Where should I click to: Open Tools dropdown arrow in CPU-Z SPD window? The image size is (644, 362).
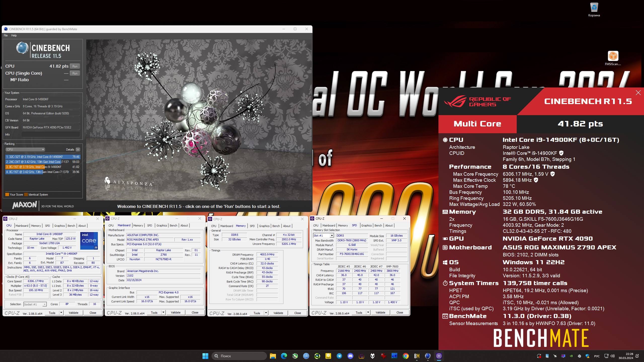368,312
